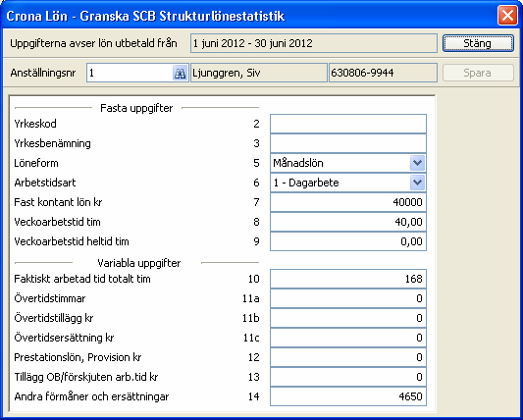This screenshot has width=523, height=420.
Task: Click Faktiskt arbetad tid field 168
Action: pyautogui.click(x=348, y=279)
